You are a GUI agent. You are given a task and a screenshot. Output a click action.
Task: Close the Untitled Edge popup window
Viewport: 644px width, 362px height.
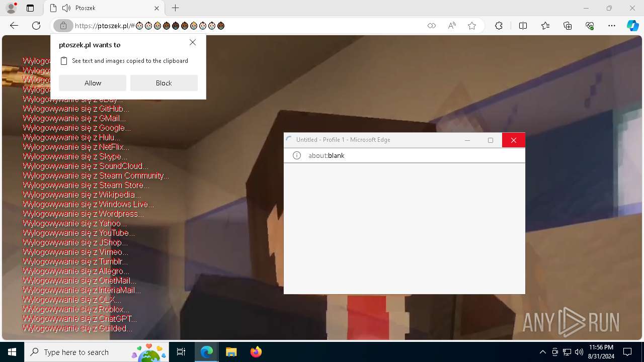[x=514, y=140]
